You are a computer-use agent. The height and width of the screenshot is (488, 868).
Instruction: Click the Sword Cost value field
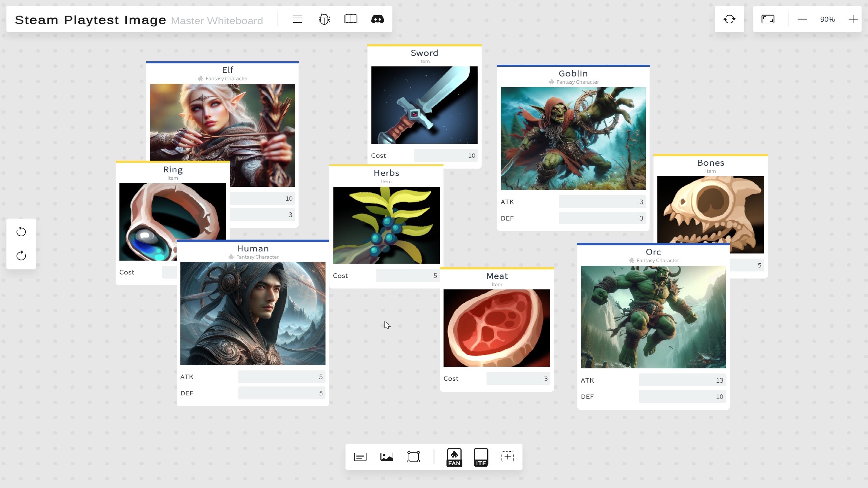(x=446, y=156)
